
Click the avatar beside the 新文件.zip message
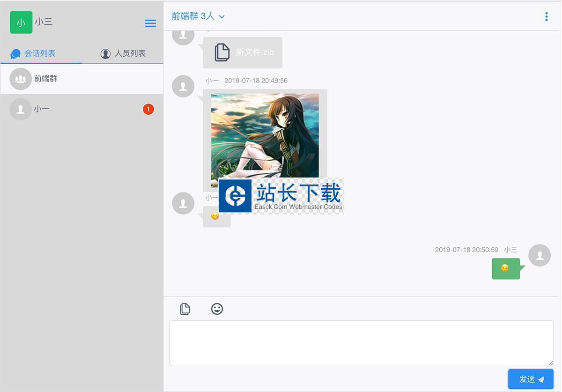coord(183,37)
